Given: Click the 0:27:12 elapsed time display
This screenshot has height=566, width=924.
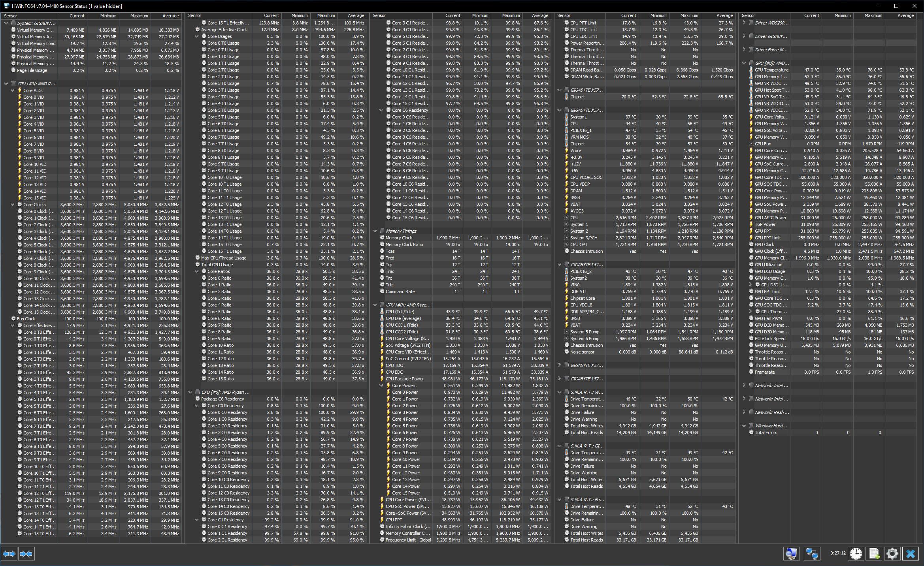Looking at the screenshot, I should (x=838, y=553).
